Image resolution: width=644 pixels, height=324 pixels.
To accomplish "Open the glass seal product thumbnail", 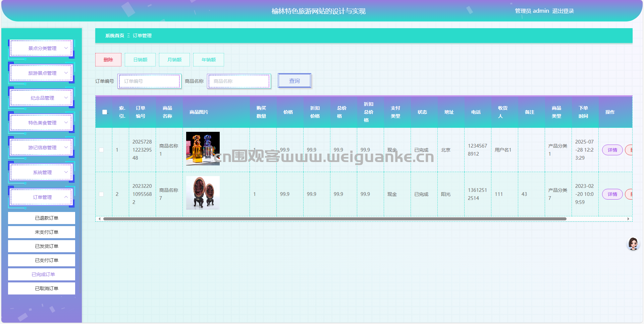I will [x=203, y=149].
